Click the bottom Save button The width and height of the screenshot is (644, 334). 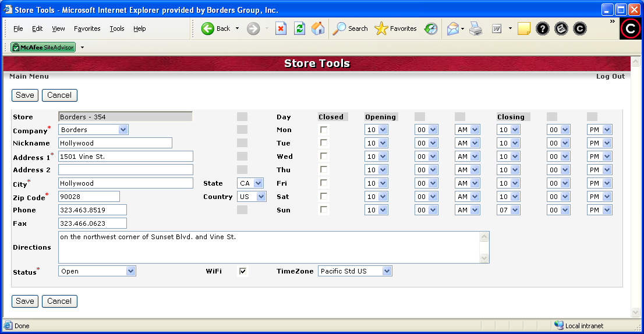(x=25, y=301)
